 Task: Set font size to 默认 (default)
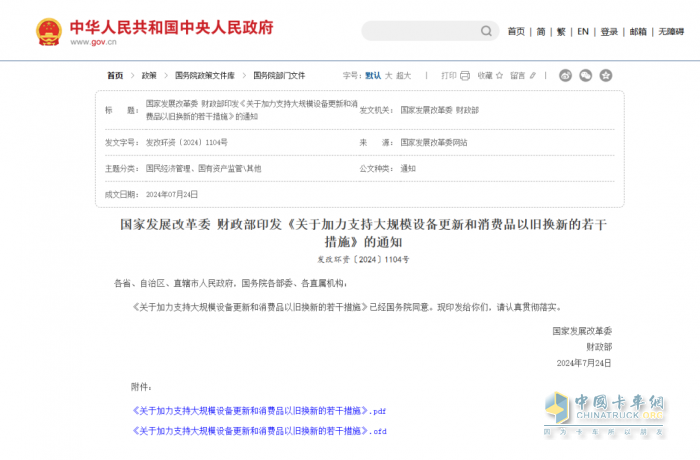click(372, 75)
